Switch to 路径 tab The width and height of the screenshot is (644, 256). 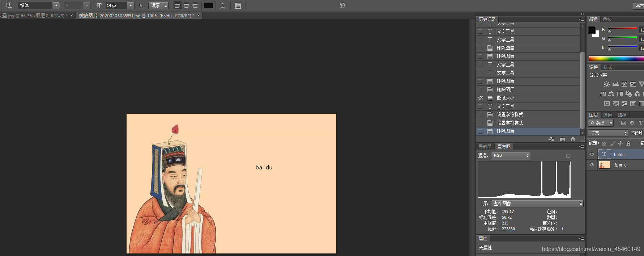(622, 115)
